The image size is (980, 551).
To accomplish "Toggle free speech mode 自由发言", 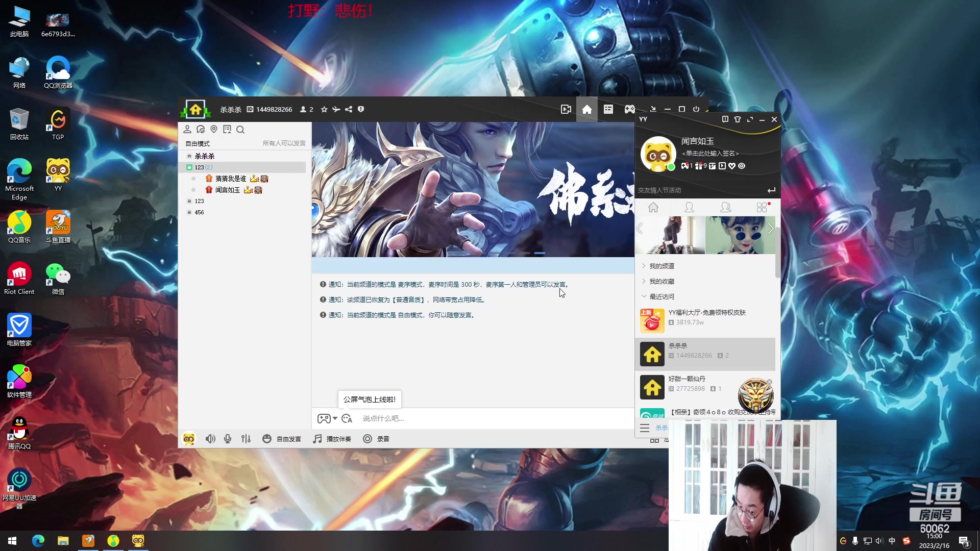I will 282,439.
